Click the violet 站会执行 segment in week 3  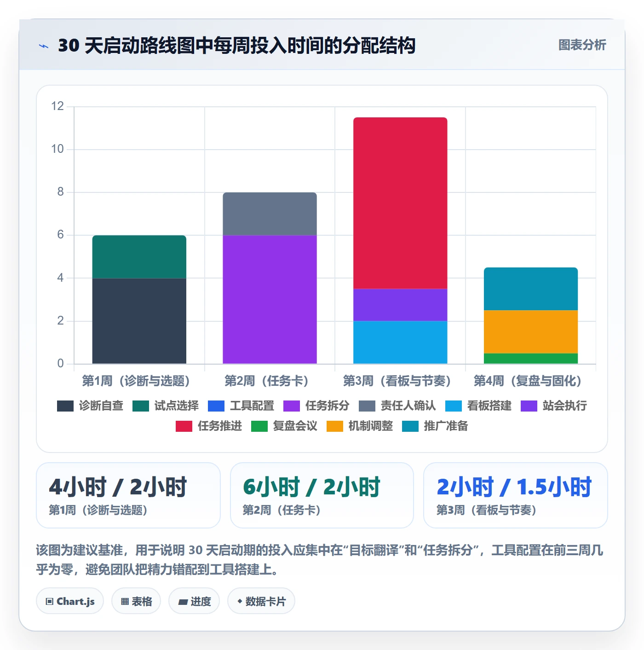(x=400, y=305)
